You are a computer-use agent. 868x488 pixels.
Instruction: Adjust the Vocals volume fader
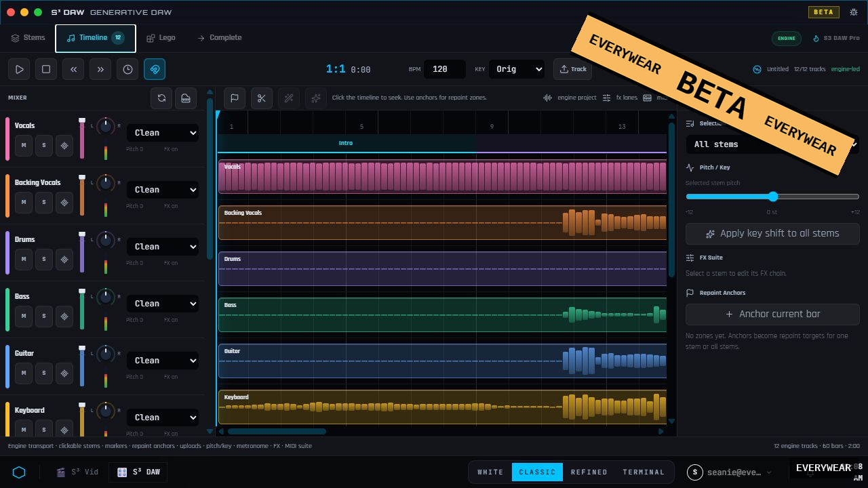click(82, 139)
